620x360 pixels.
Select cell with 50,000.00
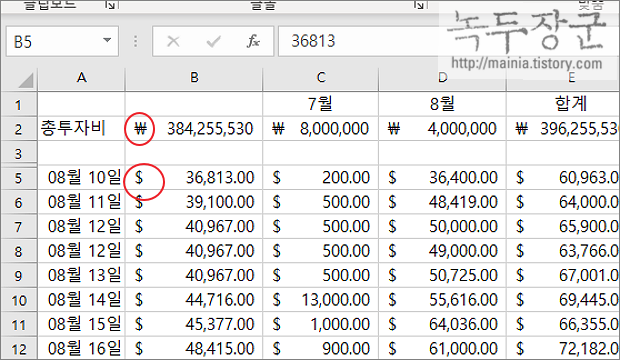click(442, 227)
